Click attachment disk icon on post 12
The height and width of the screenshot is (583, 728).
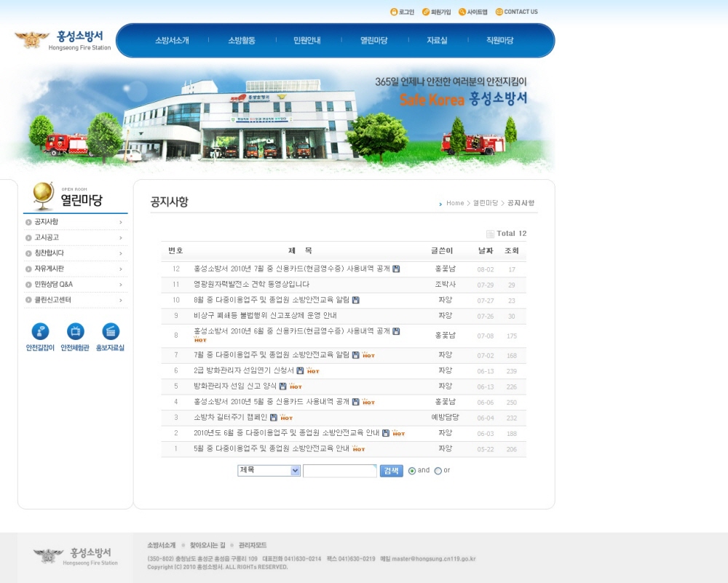point(396,269)
